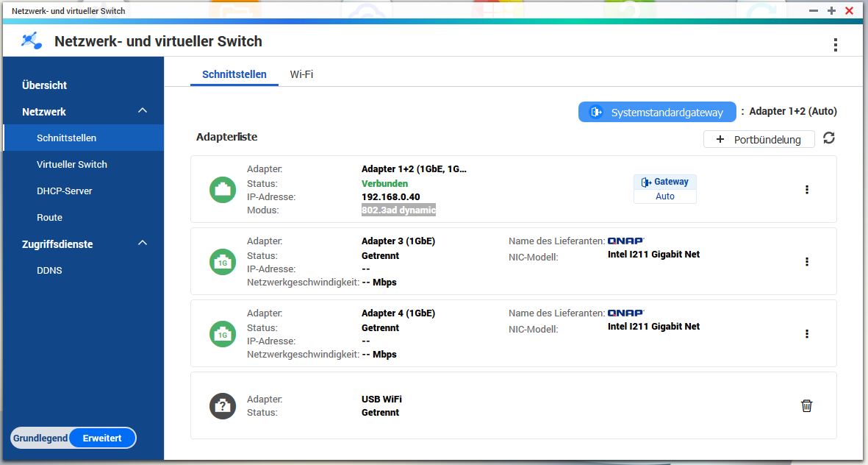Click the Zugriffsdienste sidebar heading
Screen dimensions: 868x465
[x=57, y=244]
